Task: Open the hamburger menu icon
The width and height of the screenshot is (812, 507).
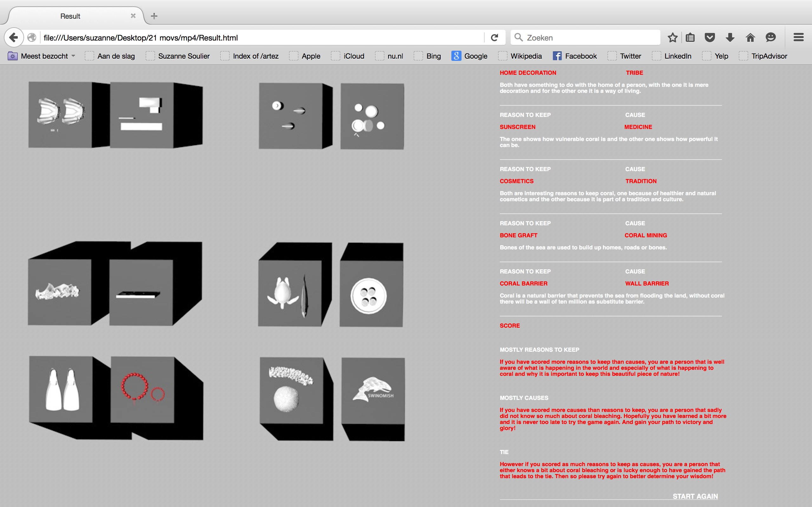Action: pyautogui.click(x=799, y=38)
